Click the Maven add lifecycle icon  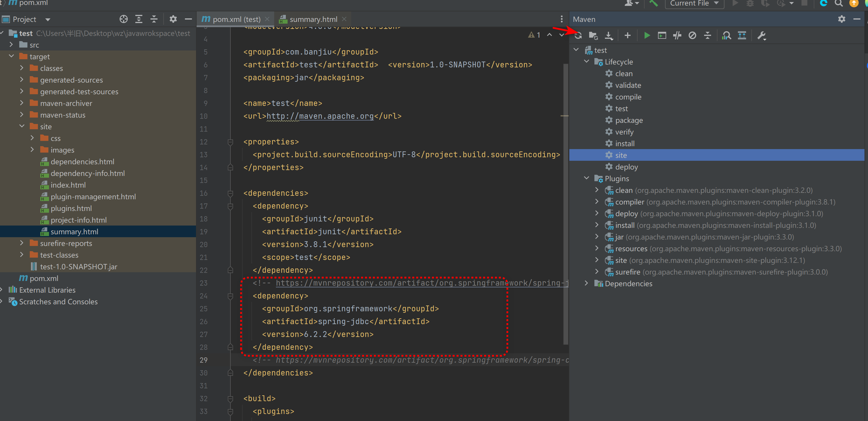[628, 36]
